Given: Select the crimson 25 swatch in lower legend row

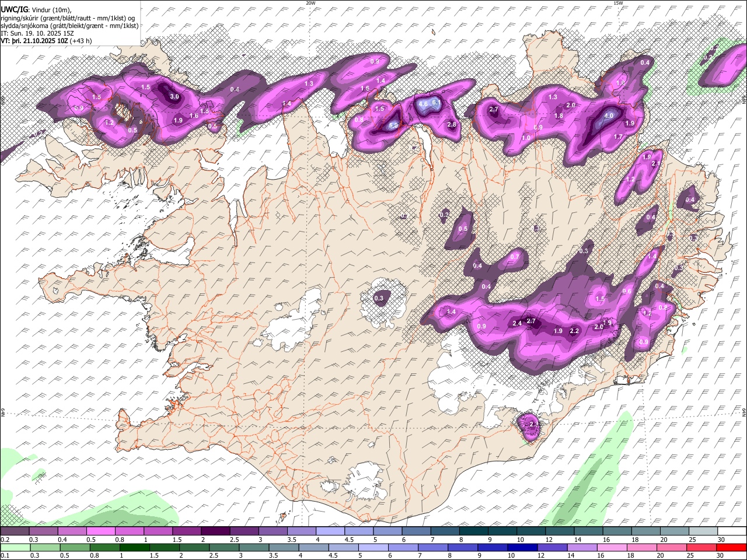Looking at the screenshot, I should [702, 547].
